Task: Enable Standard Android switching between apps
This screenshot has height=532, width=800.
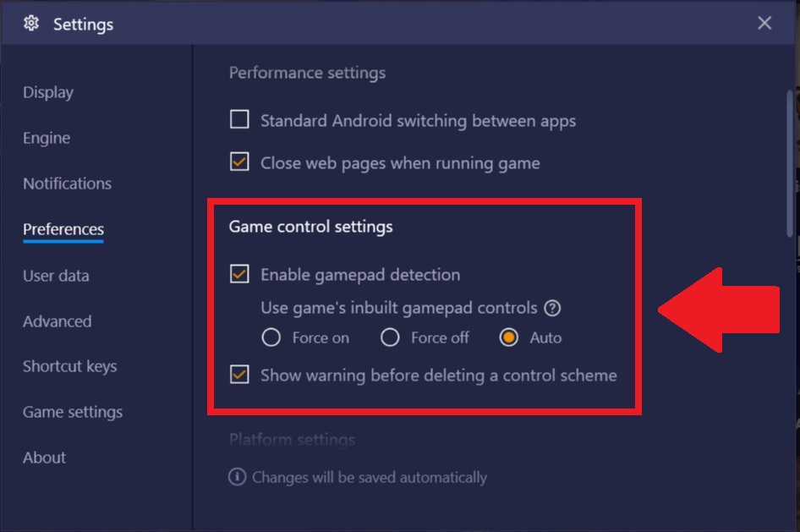Action: point(239,119)
